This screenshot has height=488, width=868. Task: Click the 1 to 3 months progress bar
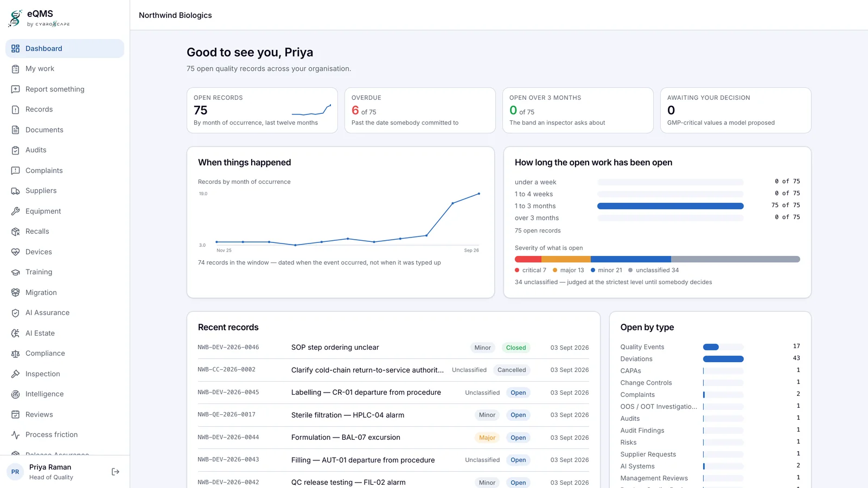(x=671, y=206)
